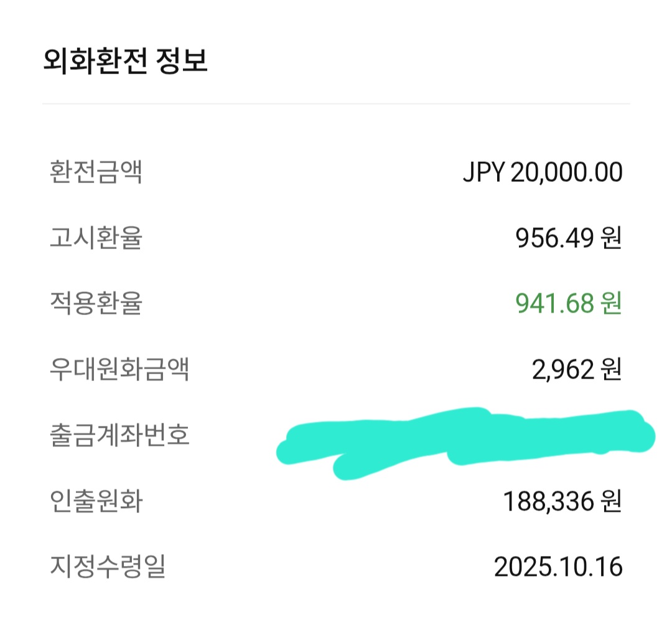Image resolution: width=672 pixels, height=622 pixels.
Task: Click the divider line under the heading
Action: (336, 103)
